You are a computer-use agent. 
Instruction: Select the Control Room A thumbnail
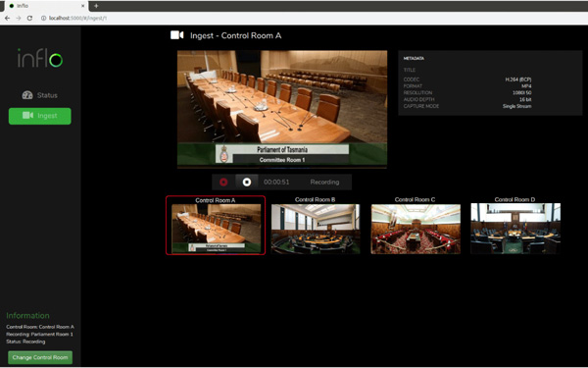coord(216,226)
